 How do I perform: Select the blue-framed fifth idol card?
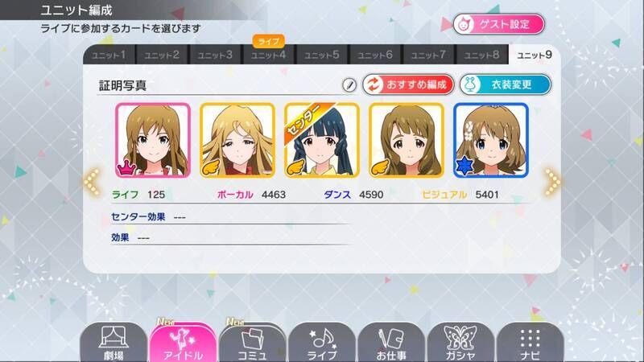point(491,140)
